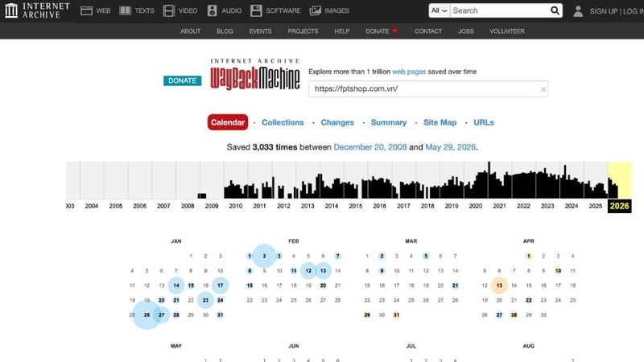The image size is (644, 362).
Task: Select year 2026 on the timeline
Action: (x=619, y=206)
